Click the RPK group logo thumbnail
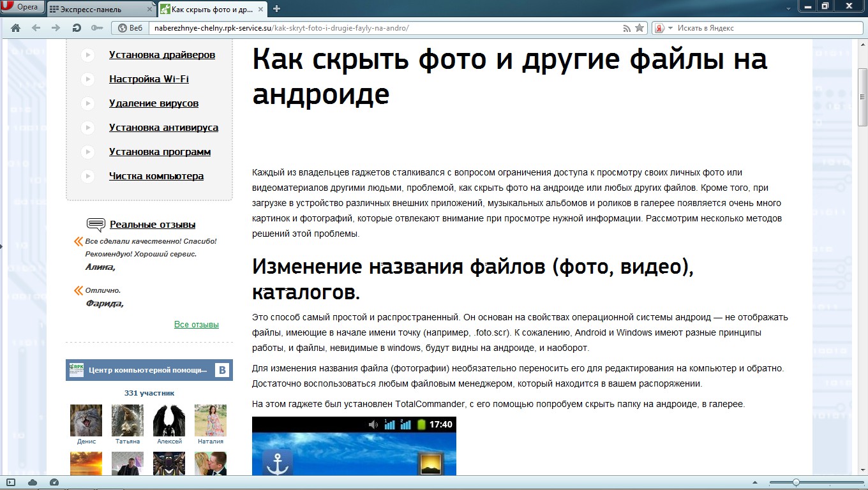The width and height of the screenshot is (868, 490). tap(77, 370)
